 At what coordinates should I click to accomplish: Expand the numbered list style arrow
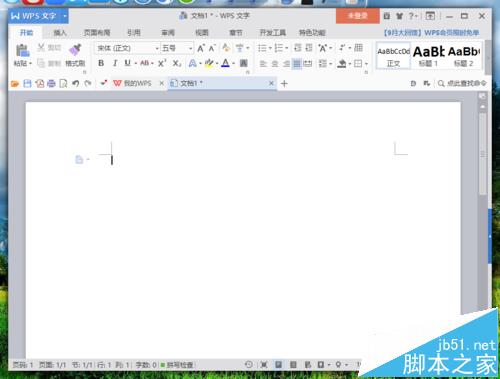(x=286, y=48)
